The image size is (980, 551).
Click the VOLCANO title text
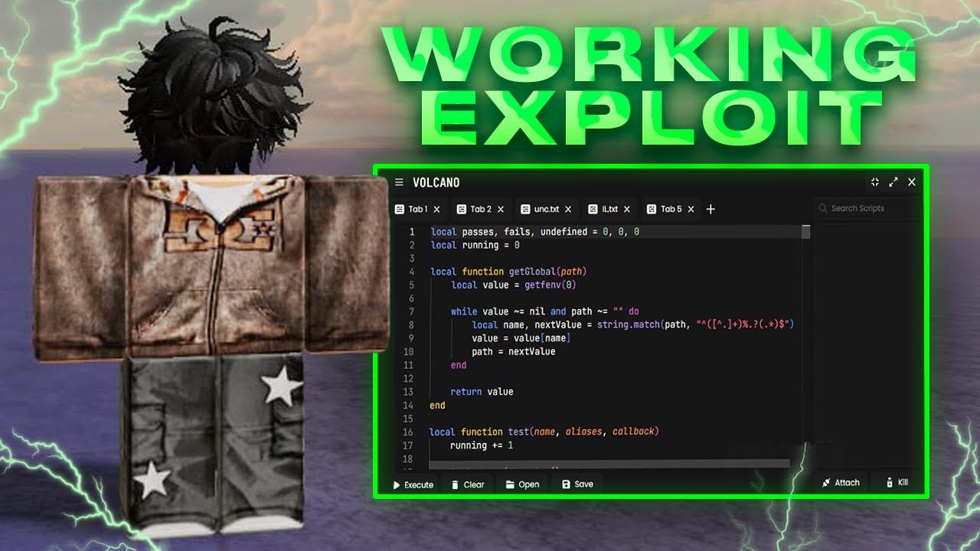tap(436, 182)
